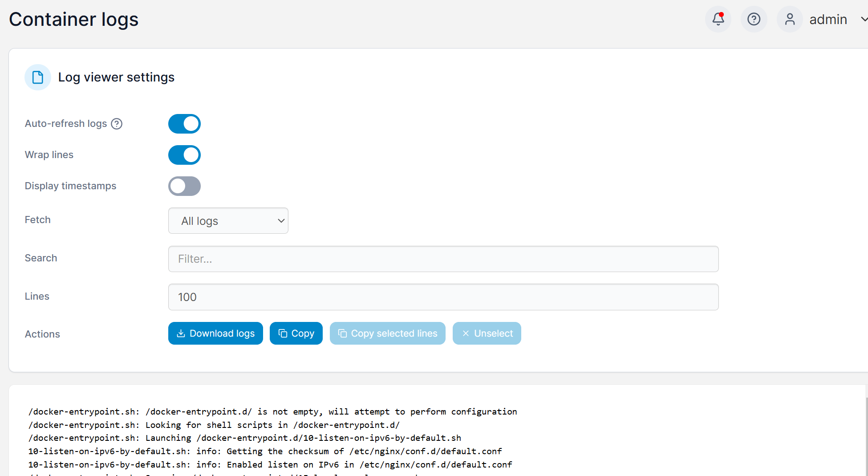Select the first docker-entrypoint.sh log line
868x476 pixels.
click(272, 412)
